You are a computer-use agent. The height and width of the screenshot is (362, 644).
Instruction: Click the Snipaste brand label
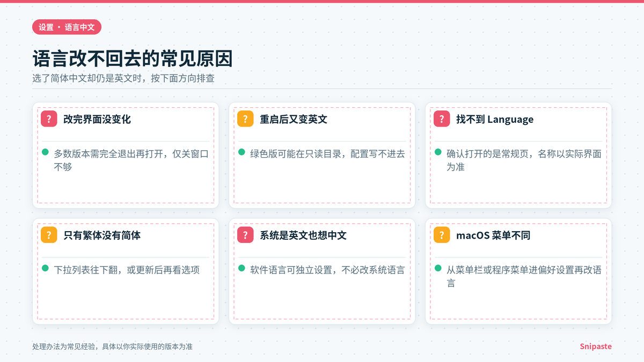pyautogui.click(x=596, y=346)
